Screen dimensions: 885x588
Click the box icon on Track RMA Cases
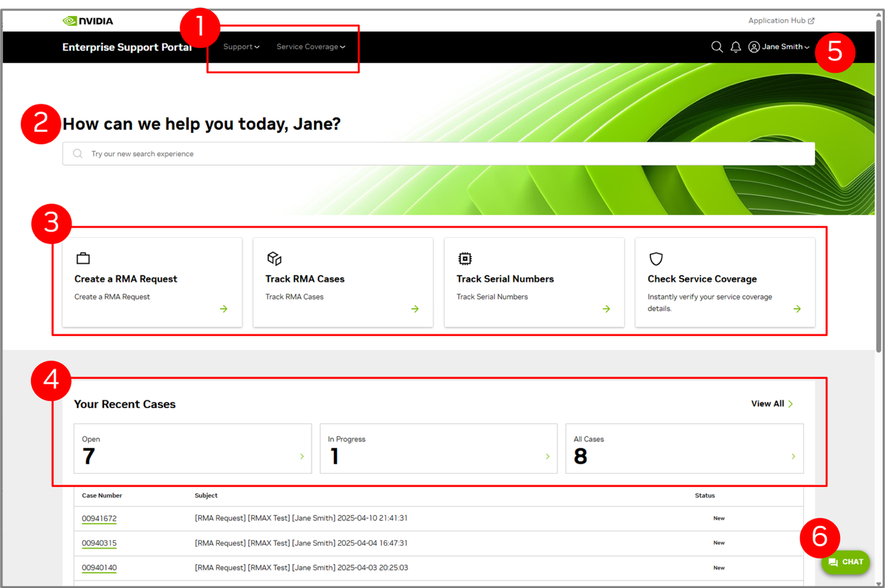pyautogui.click(x=274, y=258)
